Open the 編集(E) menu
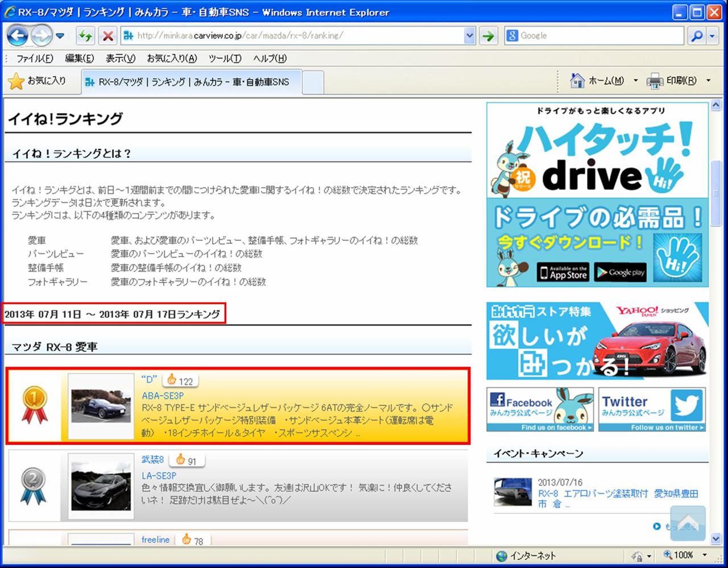 coord(80,59)
